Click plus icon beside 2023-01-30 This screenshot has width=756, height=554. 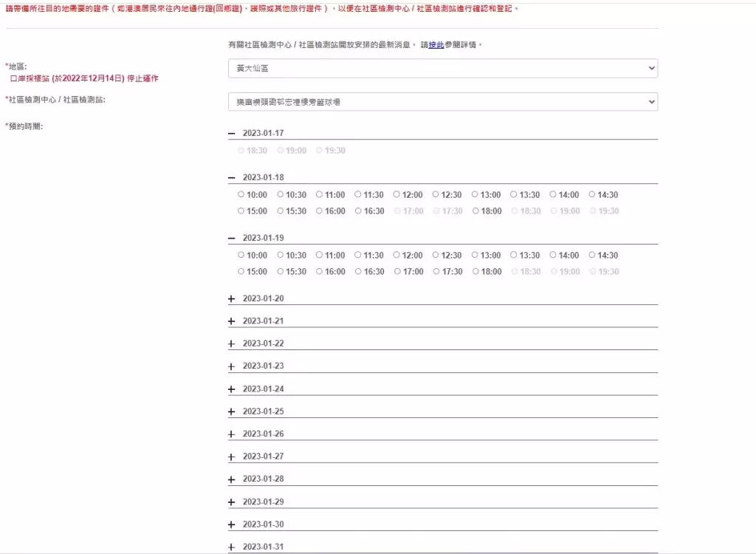click(232, 524)
